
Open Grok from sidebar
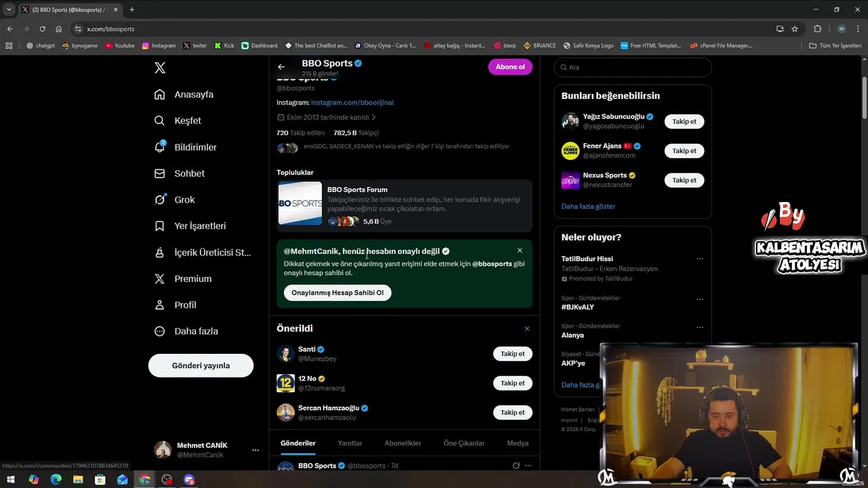tap(174, 200)
